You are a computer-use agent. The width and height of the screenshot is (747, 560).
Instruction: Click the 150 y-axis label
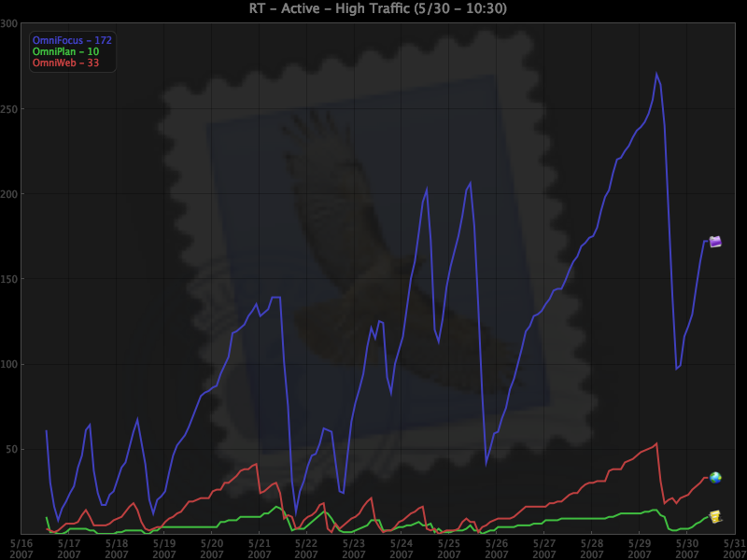coord(9,279)
